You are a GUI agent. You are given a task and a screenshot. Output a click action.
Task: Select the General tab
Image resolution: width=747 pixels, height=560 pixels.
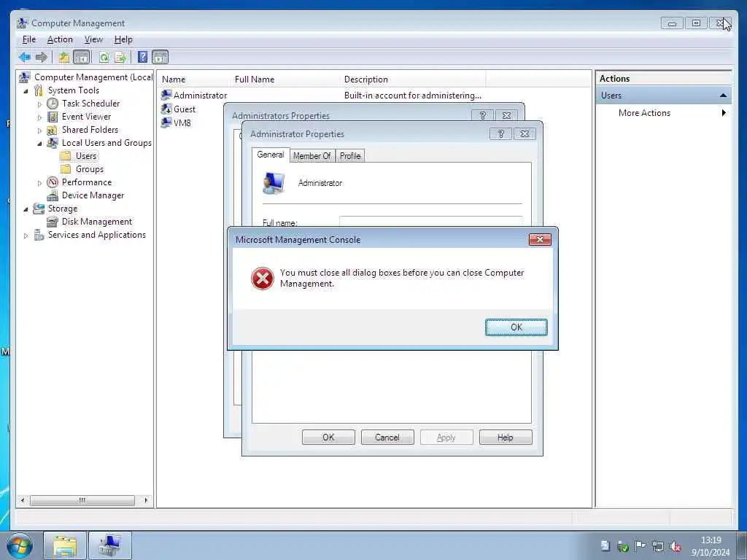pyautogui.click(x=271, y=155)
